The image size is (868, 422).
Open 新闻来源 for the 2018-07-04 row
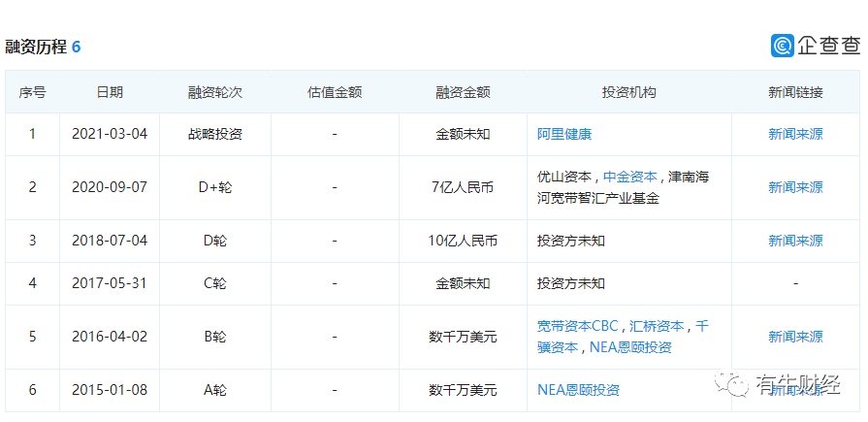(x=795, y=241)
